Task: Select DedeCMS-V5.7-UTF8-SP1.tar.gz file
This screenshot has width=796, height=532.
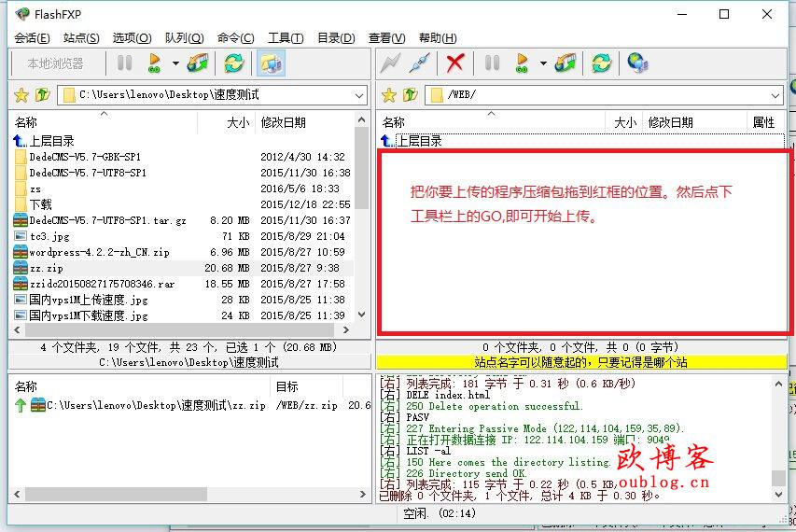Action: (101, 220)
